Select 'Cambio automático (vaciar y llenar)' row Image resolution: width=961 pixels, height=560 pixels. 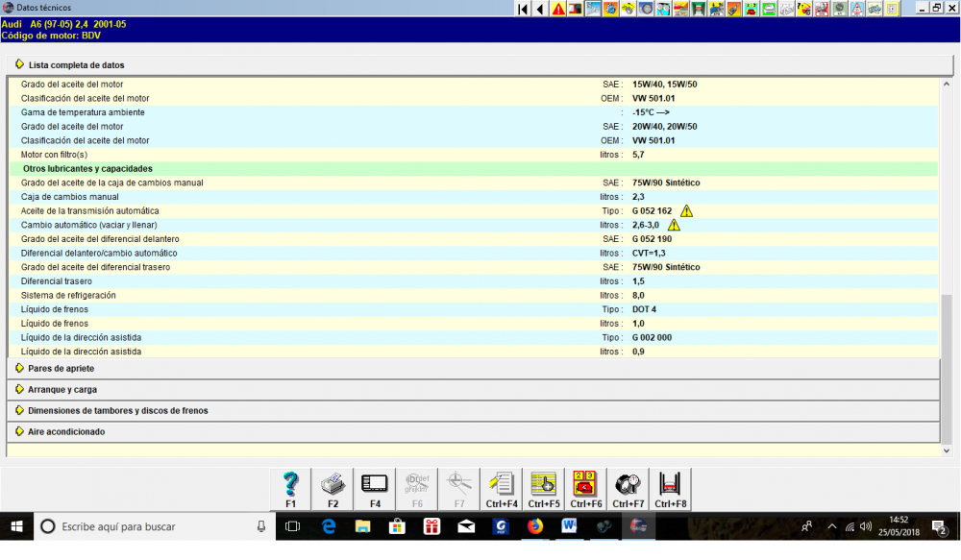(x=473, y=225)
